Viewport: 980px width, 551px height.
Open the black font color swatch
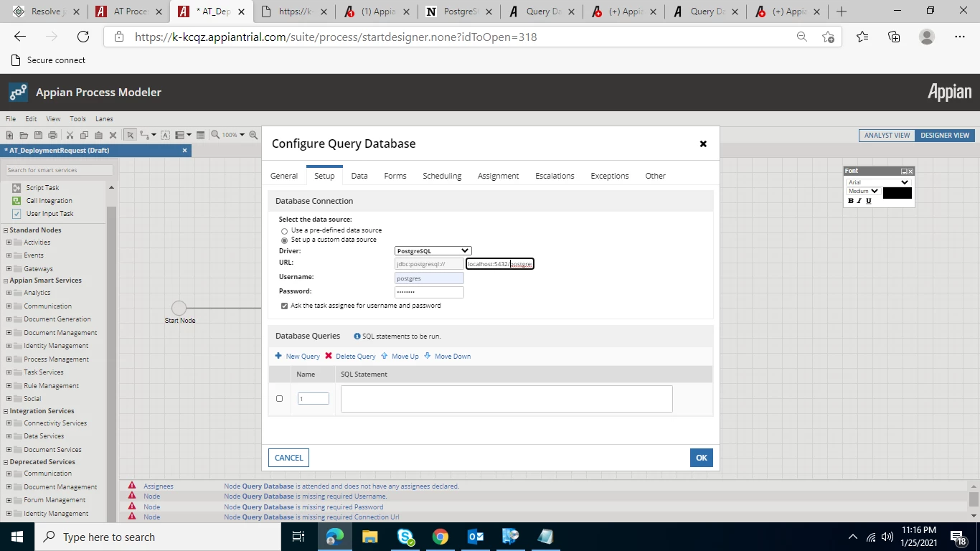pos(897,193)
